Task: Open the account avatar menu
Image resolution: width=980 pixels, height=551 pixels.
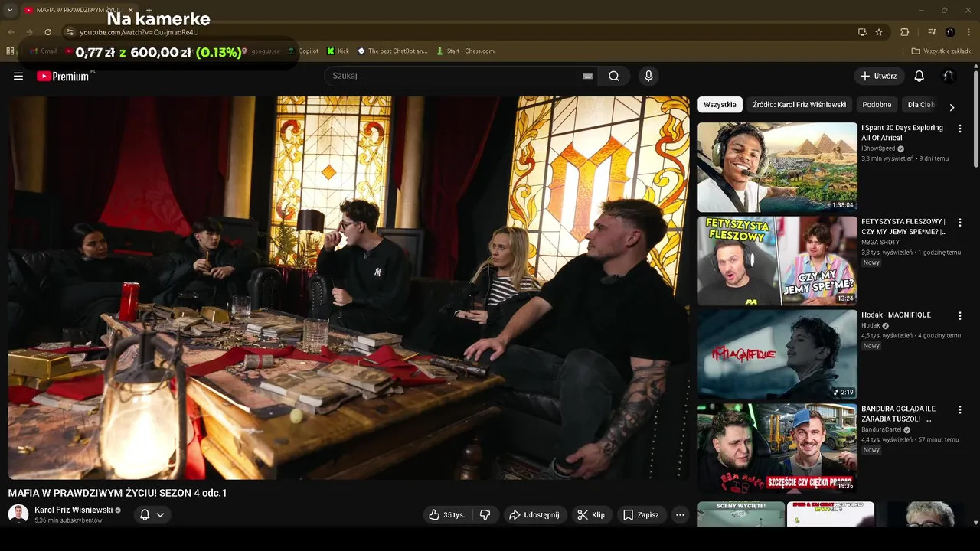Action: (948, 76)
